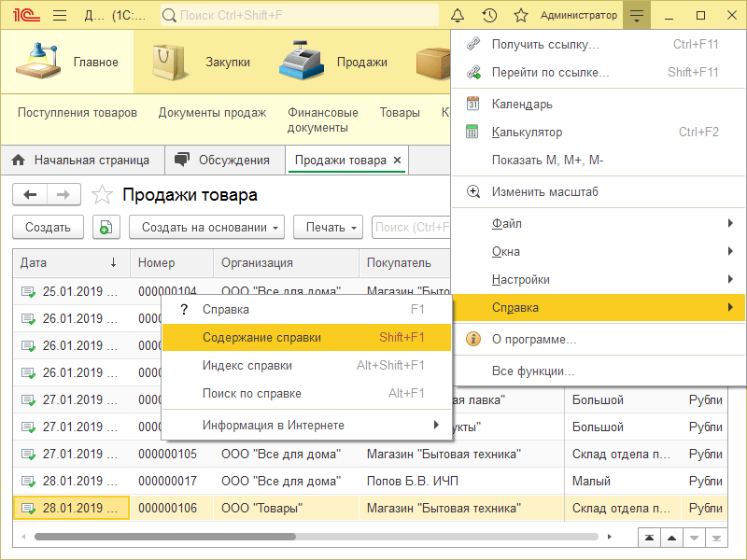Viewport: 747px width, 560px height.
Task: Create new document by copying icon
Action: coord(106,227)
